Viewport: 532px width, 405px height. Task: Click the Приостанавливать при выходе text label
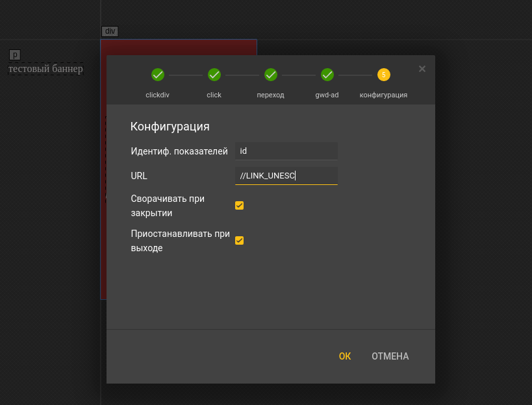tap(180, 241)
